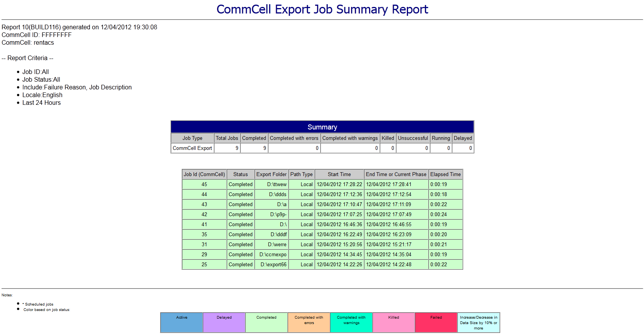Click the Job Status:All criteria item
644x336 pixels.
coord(41,79)
